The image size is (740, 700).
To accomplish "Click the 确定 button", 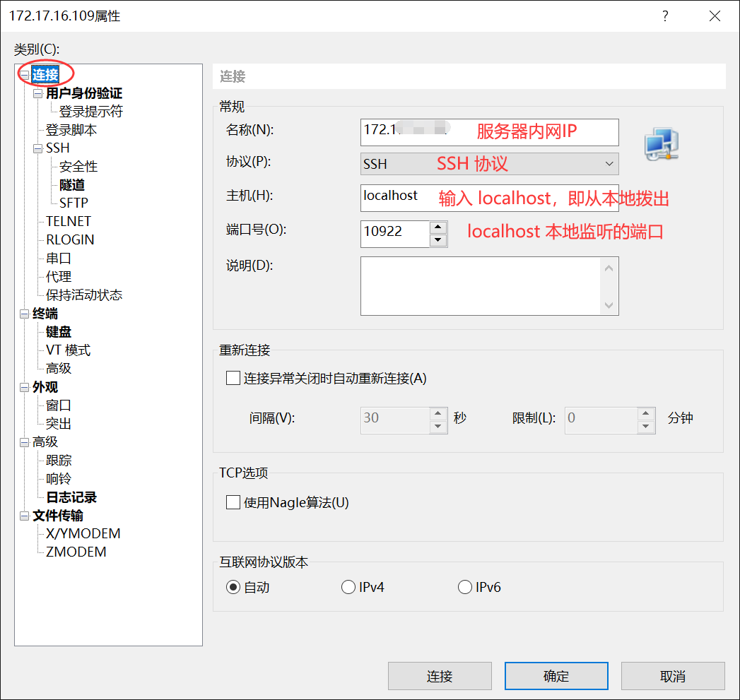I will tap(556, 676).
